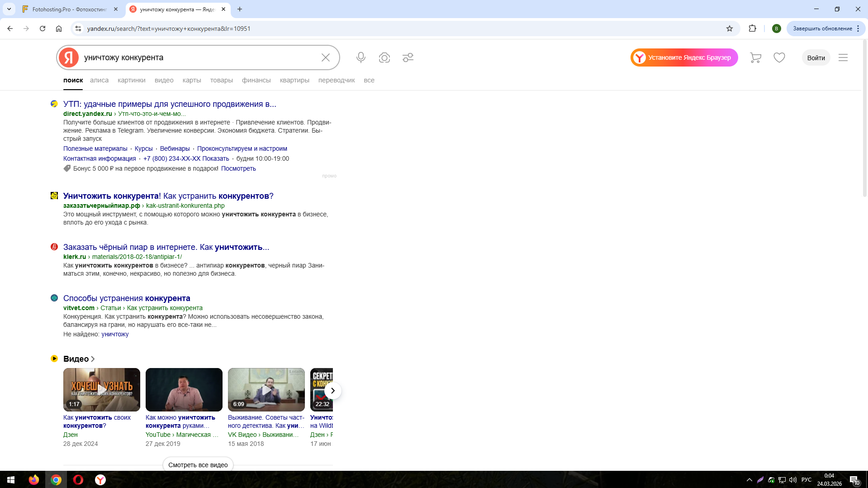Click Завершить обновление button

click(x=822, y=29)
